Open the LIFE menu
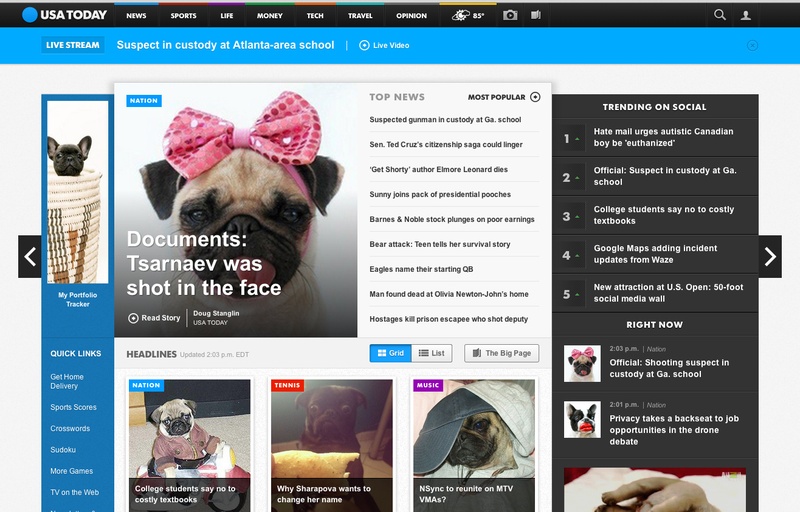Screen dimensions: 800x512 (x=227, y=16)
